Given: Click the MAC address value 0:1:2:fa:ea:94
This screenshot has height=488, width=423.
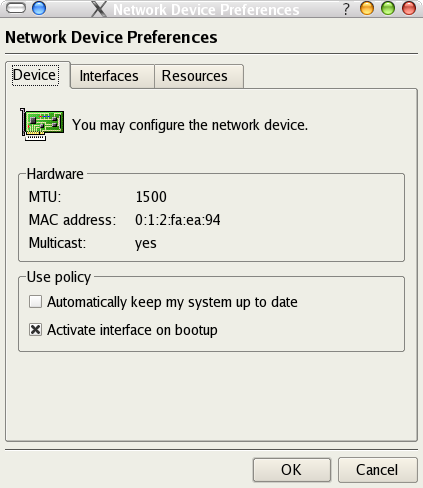Looking at the screenshot, I should click(x=178, y=220).
